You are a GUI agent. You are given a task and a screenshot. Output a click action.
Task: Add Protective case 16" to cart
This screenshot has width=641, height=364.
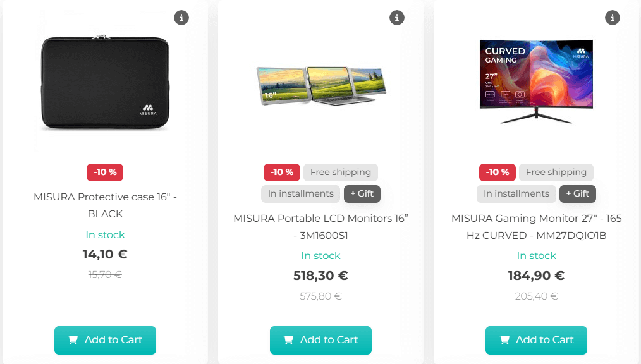[105, 340]
